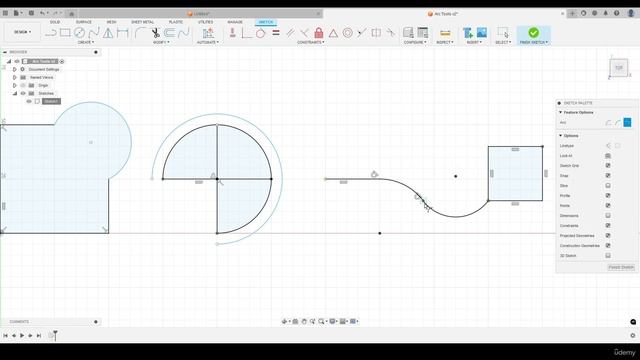The height and width of the screenshot is (360, 640).
Task: Collapse the Feature Options section
Action: pyautogui.click(x=560, y=112)
